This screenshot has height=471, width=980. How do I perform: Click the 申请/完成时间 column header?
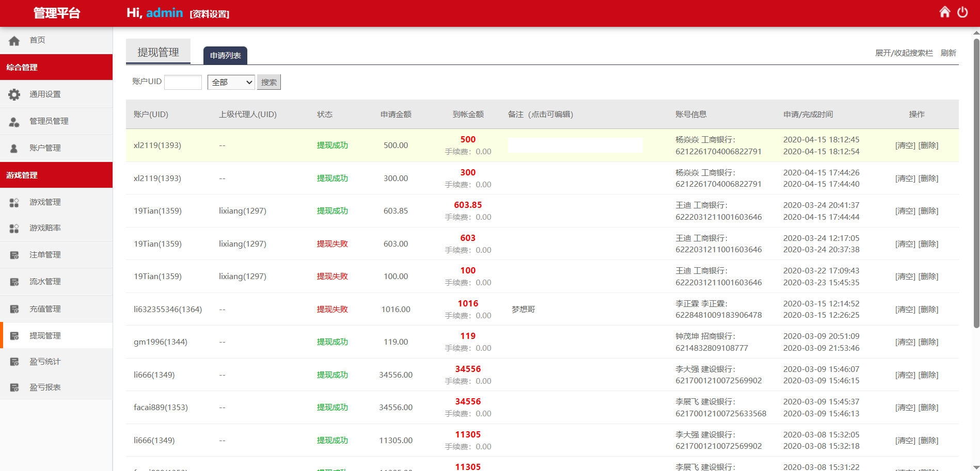808,115
